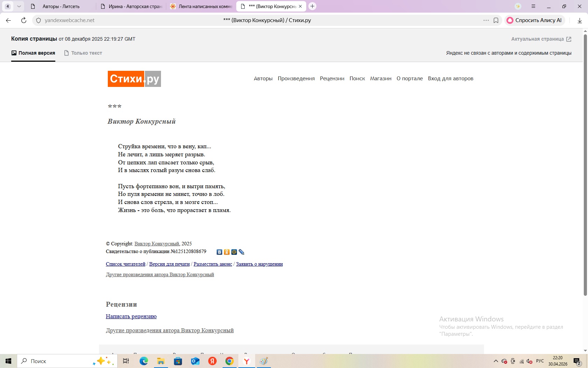Open Произведения in site menu
The height and width of the screenshot is (368, 588).
296,79
